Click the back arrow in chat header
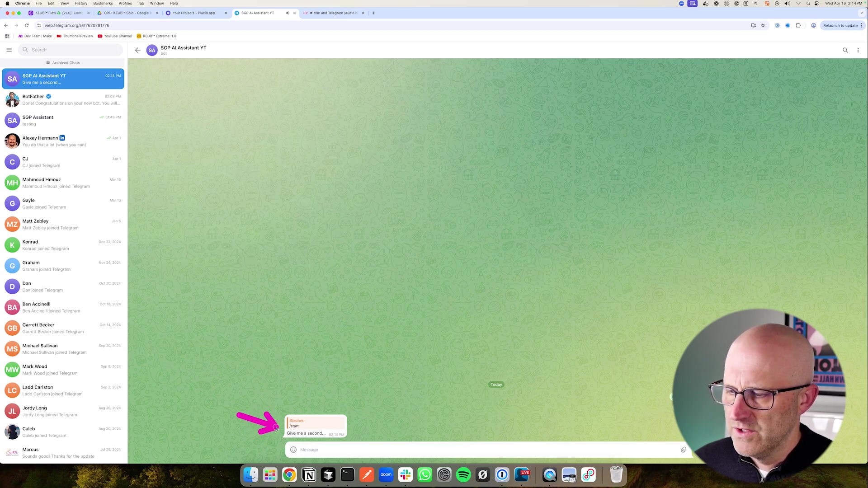This screenshot has width=868, height=488. (138, 50)
